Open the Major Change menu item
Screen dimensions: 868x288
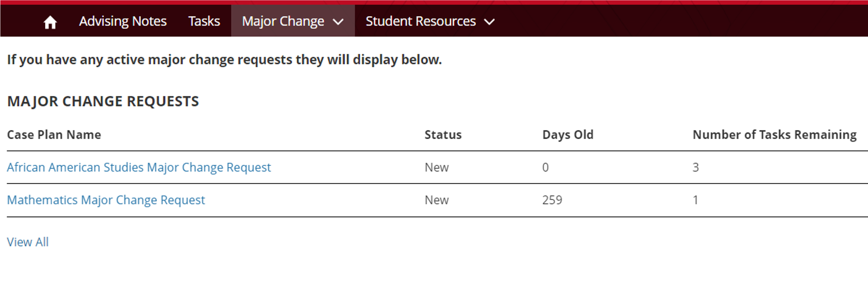282,21
